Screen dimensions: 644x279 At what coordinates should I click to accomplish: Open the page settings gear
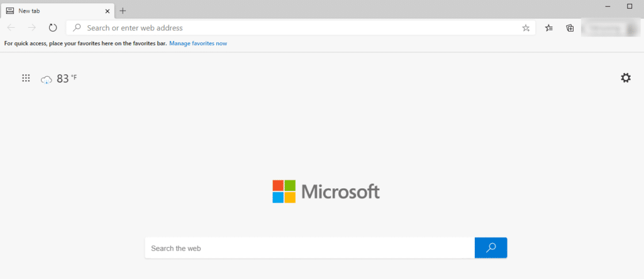(625, 78)
